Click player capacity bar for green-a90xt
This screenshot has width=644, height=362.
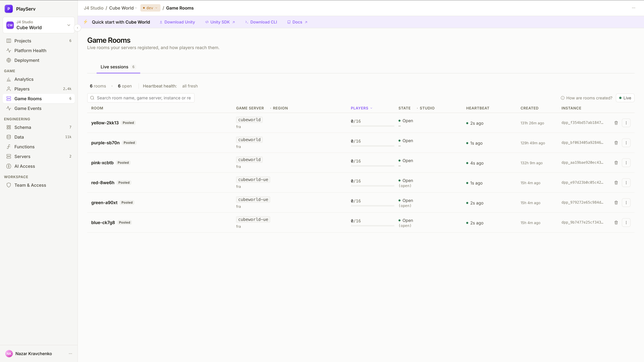372,206
